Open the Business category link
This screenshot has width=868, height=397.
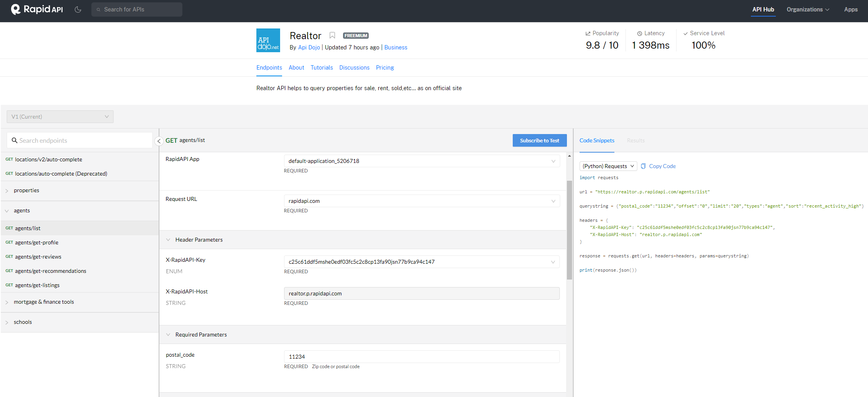tap(396, 47)
